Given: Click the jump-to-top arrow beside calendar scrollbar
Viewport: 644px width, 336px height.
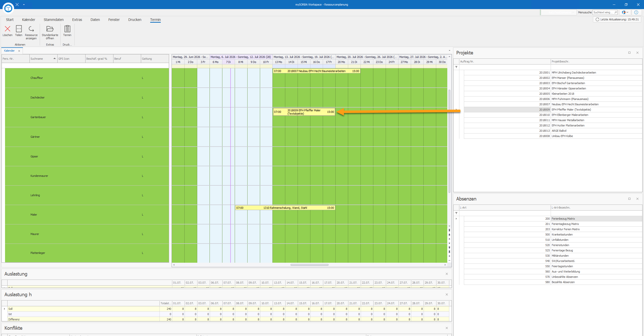Looking at the screenshot, I should 449,230.
